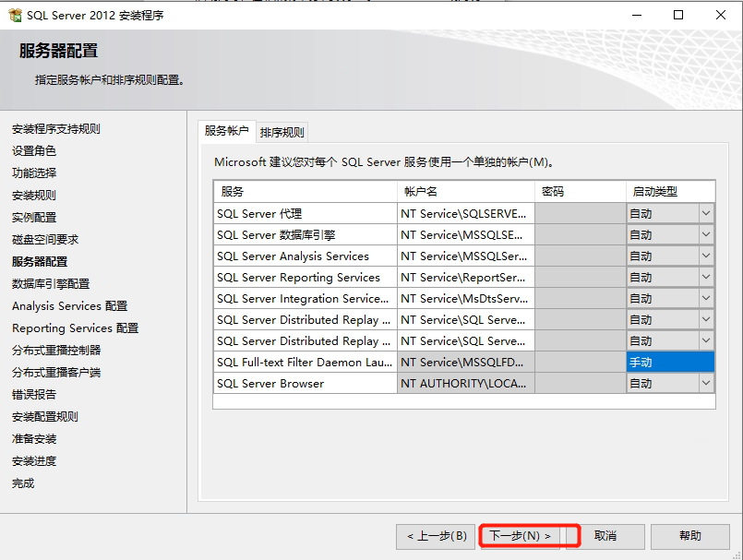The height and width of the screenshot is (560, 743).
Task: Select 功能选择 step in sidebar
Action: coord(34,173)
